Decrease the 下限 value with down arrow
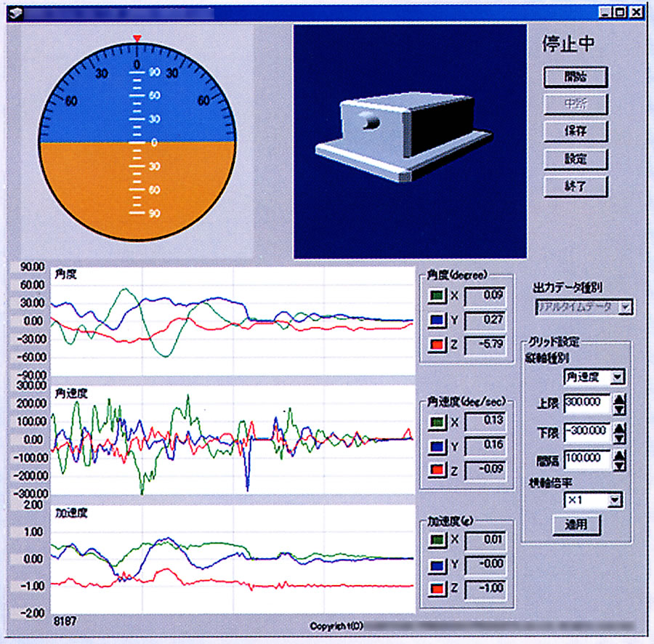The image size is (654, 644). 619,438
